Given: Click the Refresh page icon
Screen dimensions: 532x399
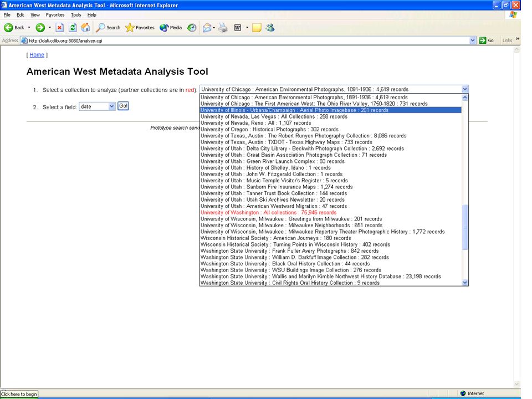Looking at the screenshot, I should (x=72, y=28).
